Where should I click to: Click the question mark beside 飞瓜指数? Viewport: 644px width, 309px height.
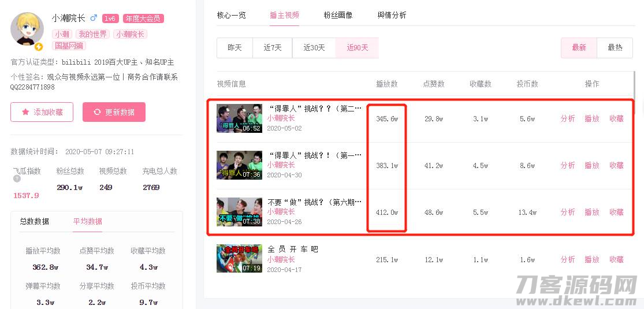tap(16, 178)
